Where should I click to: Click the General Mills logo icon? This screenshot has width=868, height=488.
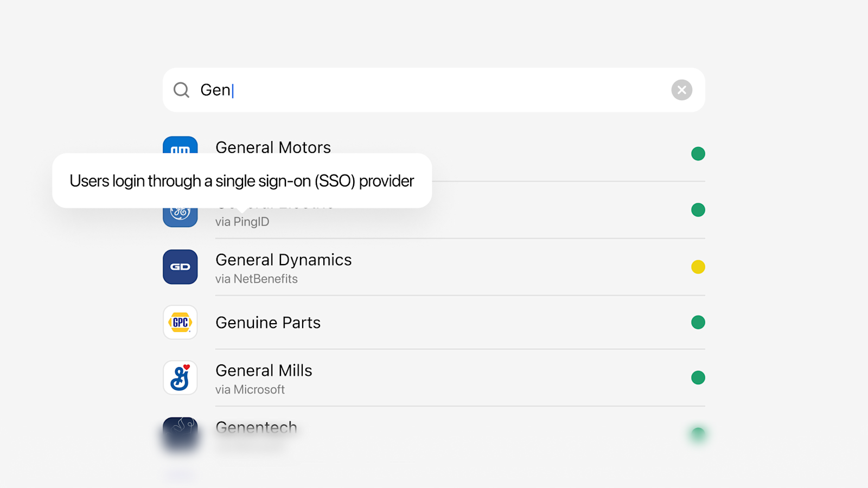point(180,378)
